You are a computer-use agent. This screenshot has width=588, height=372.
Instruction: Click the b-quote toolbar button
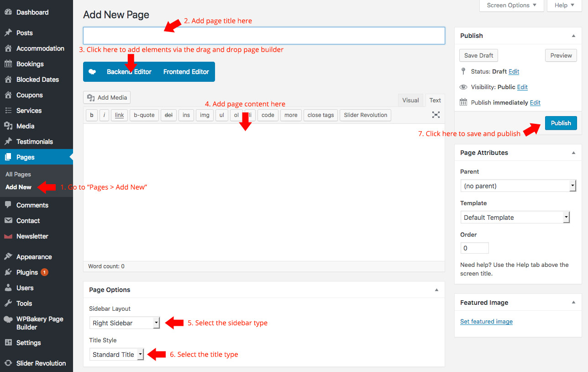tap(144, 115)
